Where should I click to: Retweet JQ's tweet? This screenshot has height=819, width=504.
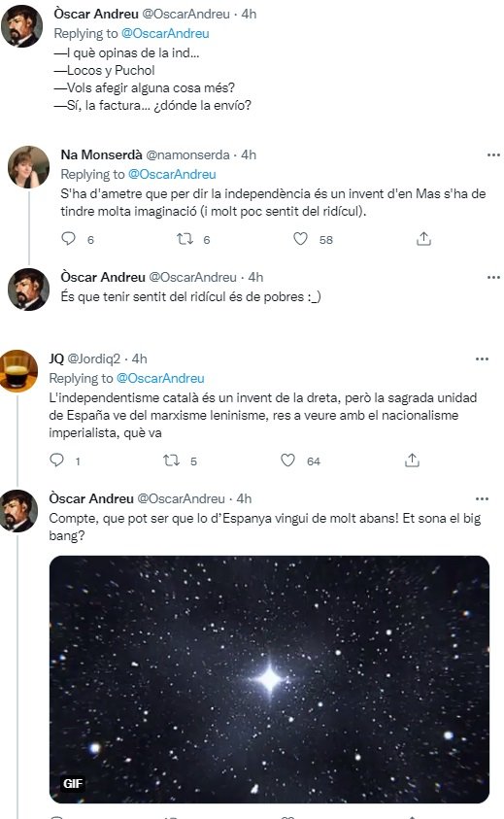click(171, 461)
